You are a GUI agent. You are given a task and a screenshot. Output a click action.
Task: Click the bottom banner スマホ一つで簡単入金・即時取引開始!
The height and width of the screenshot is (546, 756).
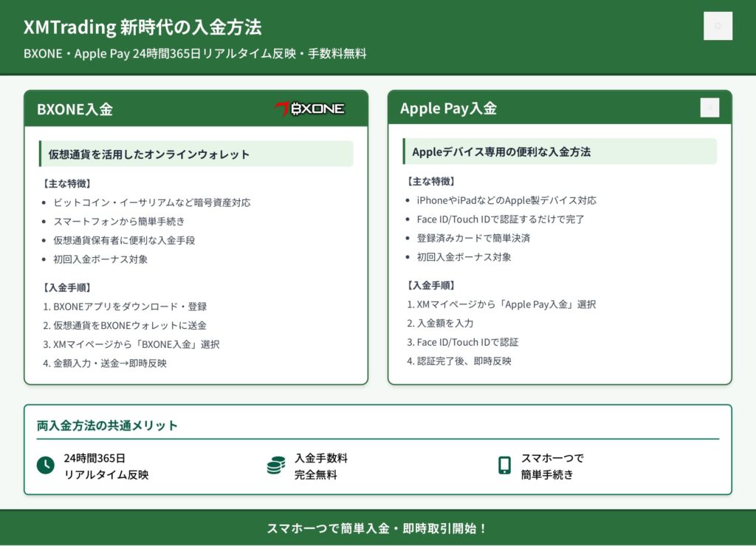(377, 528)
